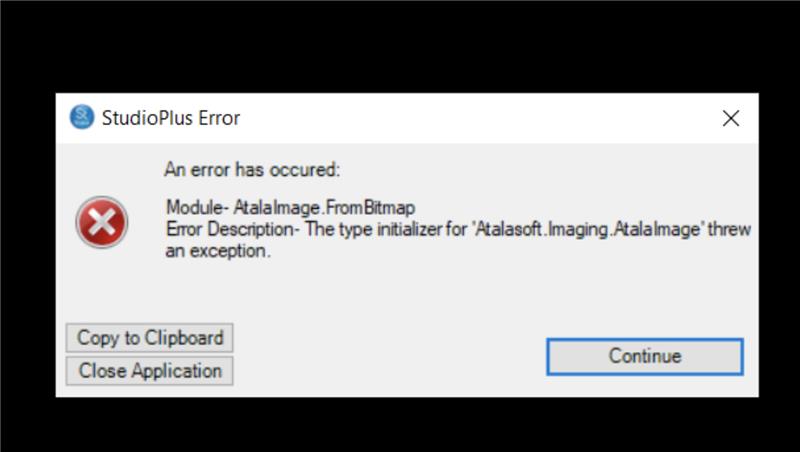
Task: Click blank dialog area between the Copy to Clipboard and Continue buttons
Action: tap(388, 355)
